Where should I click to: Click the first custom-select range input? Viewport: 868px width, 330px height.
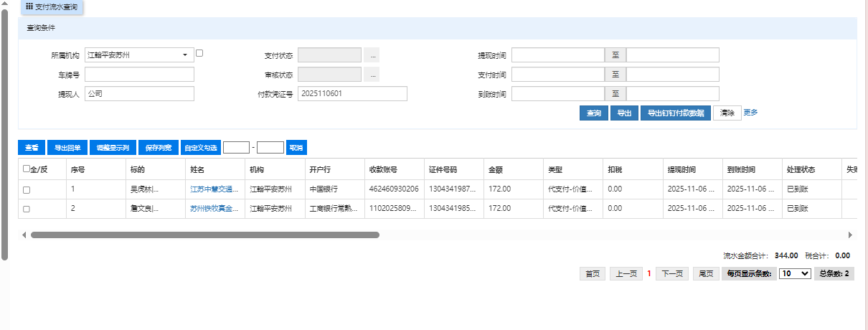pos(236,147)
